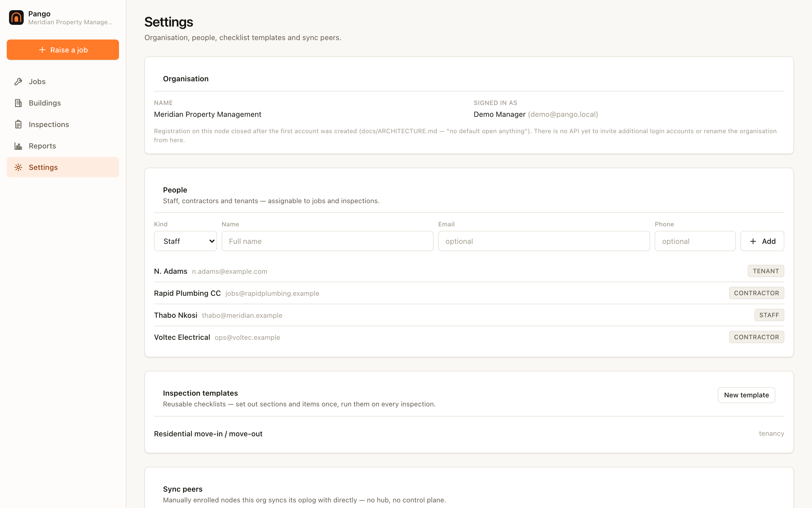Click the Settings page title
Image resolution: width=812 pixels, height=508 pixels.
click(168, 22)
